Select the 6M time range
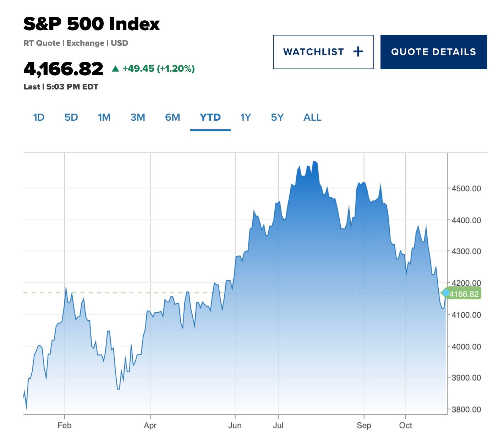 [x=172, y=117]
